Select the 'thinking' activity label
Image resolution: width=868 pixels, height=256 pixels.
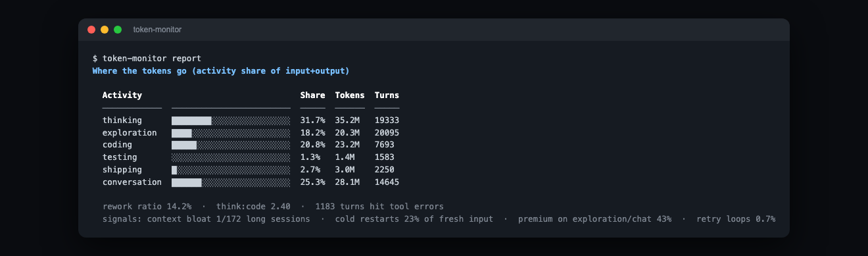(122, 120)
